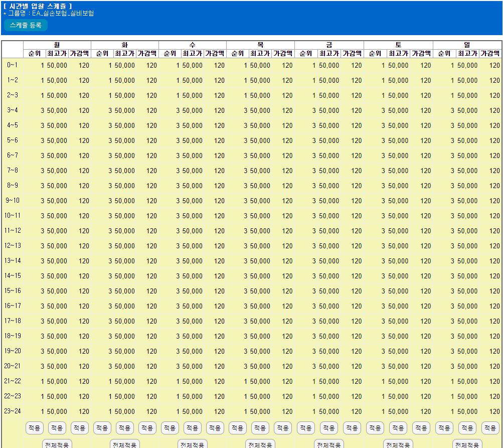Apply Monday's 가감액 column with 적용

[x=80, y=428]
